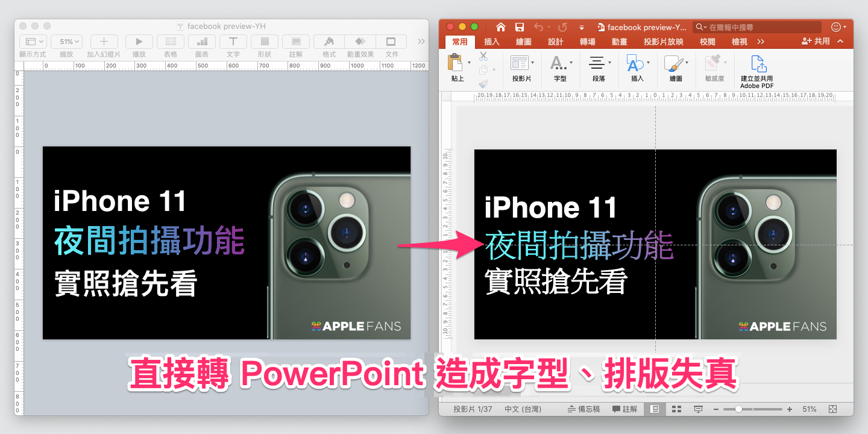Click the 51% zoom level in status bar
Viewport: 868px width, 434px height.
tap(809, 409)
